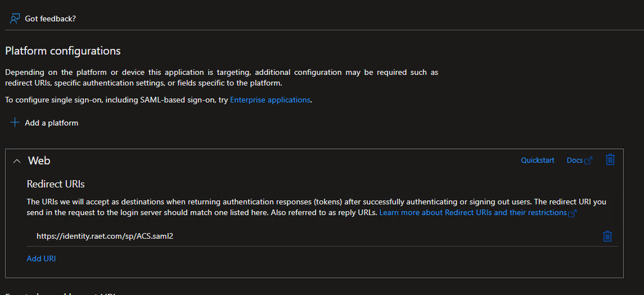This screenshot has width=644, height=295.
Task: Open the Enterprise applications link
Action: point(270,100)
